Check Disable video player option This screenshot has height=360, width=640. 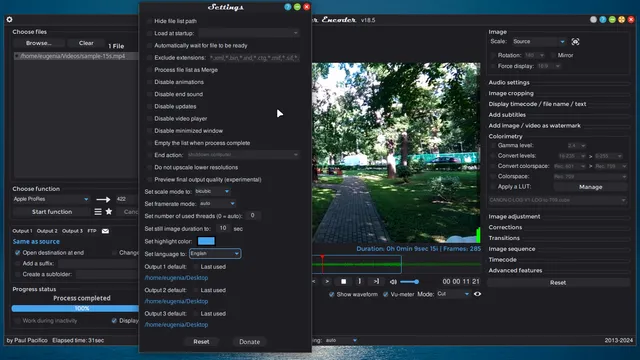point(149,119)
